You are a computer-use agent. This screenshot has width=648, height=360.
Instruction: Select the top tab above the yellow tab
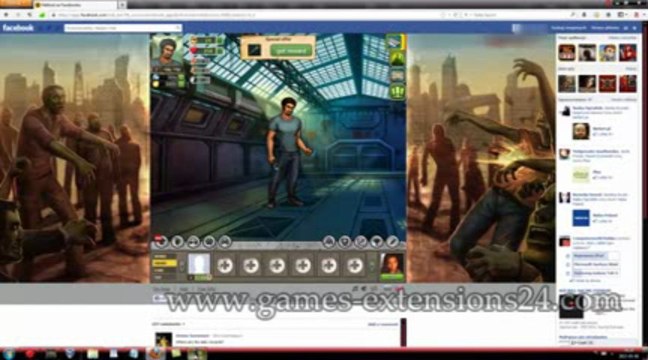click(164, 256)
